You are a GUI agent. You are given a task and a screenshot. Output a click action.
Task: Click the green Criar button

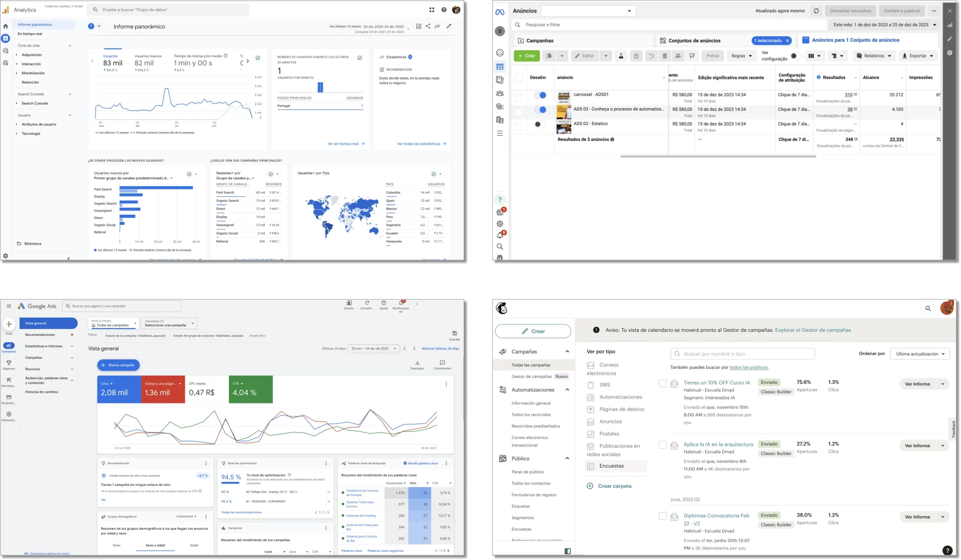(x=526, y=56)
